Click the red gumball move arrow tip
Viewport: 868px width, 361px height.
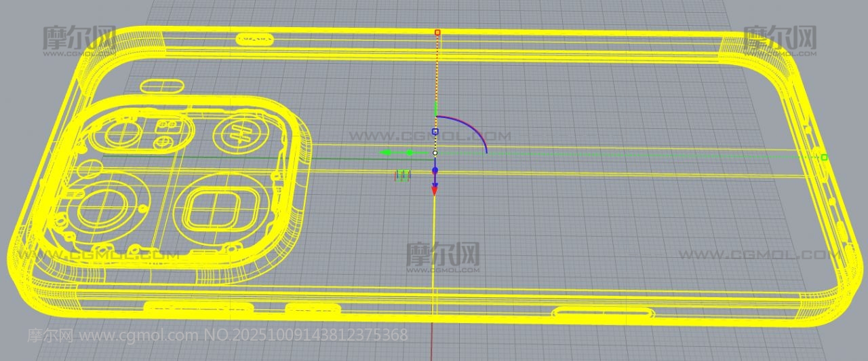click(435, 192)
